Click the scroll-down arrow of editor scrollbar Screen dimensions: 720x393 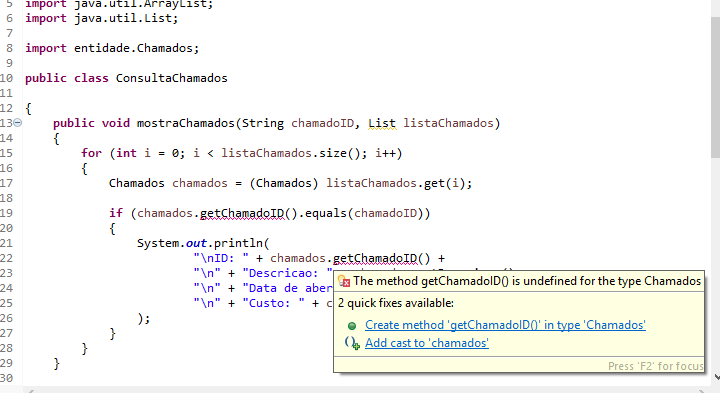tap(716, 377)
